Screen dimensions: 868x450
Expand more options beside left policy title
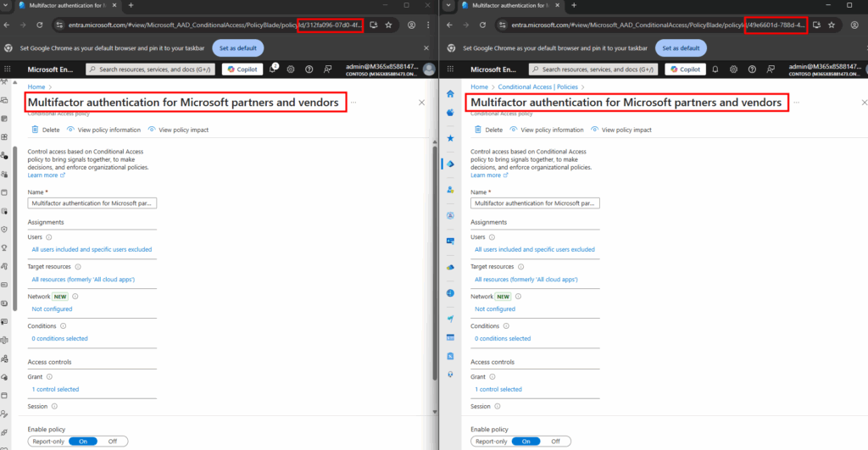click(354, 102)
